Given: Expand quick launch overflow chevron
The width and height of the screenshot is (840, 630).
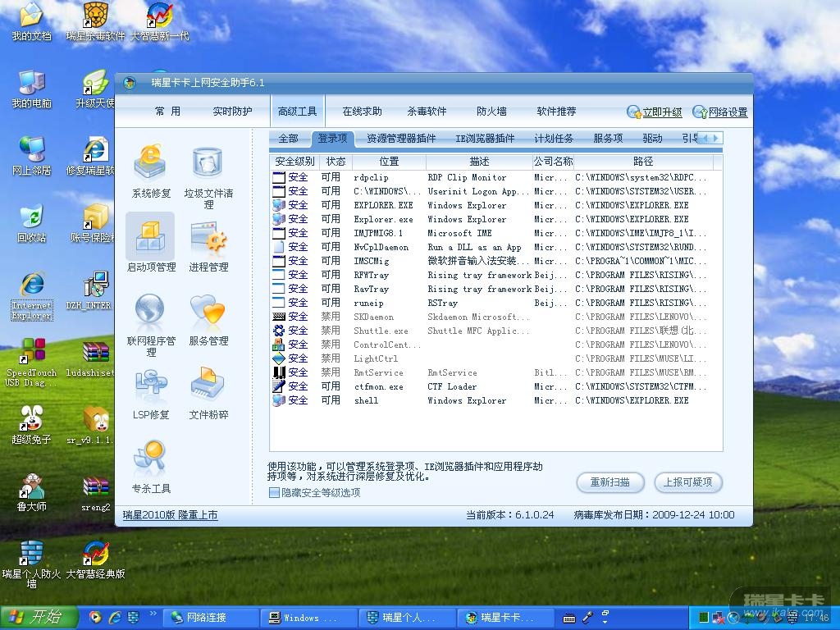Looking at the screenshot, I should (153, 614).
